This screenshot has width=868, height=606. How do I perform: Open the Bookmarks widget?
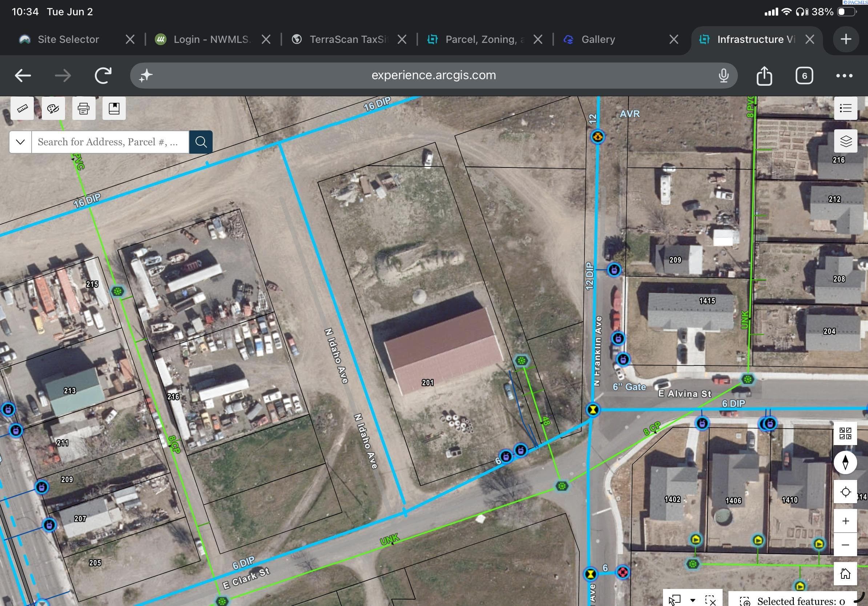[x=114, y=108]
